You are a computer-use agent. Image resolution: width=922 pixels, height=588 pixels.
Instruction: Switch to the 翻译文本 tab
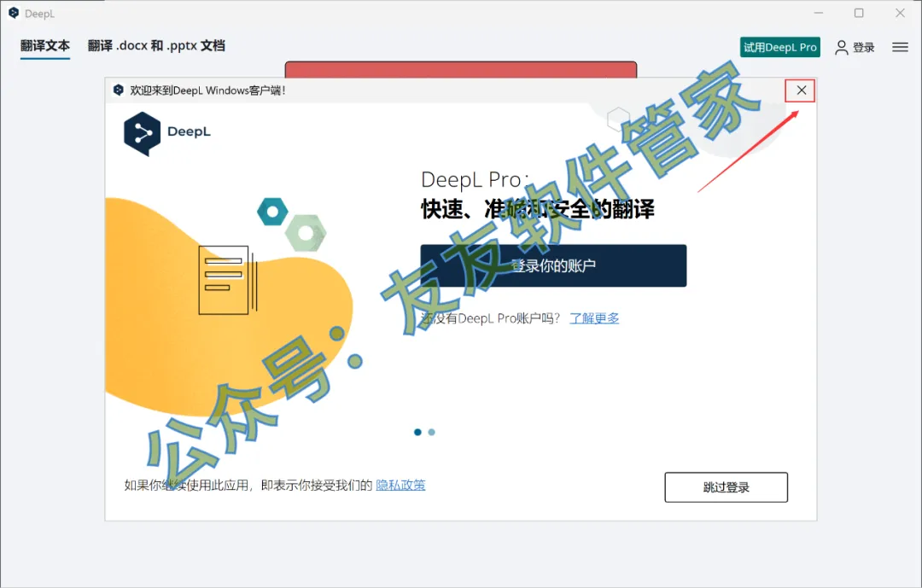(44, 46)
